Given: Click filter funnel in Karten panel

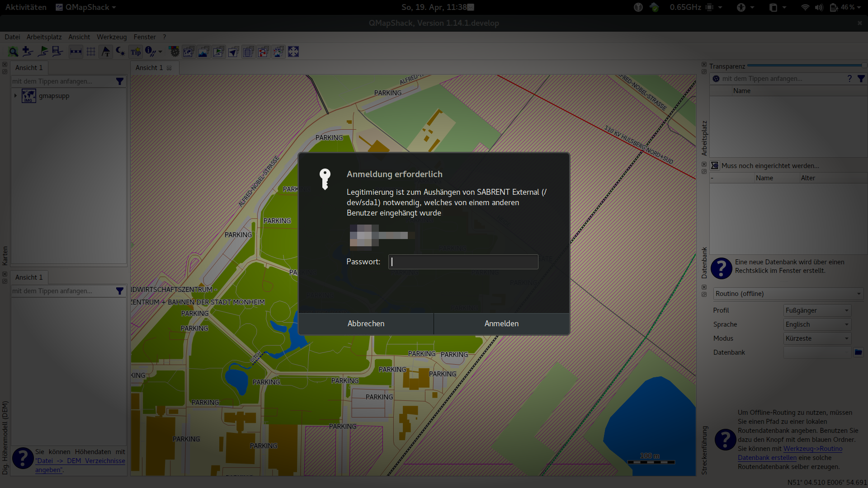Looking at the screenshot, I should tap(120, 81).
